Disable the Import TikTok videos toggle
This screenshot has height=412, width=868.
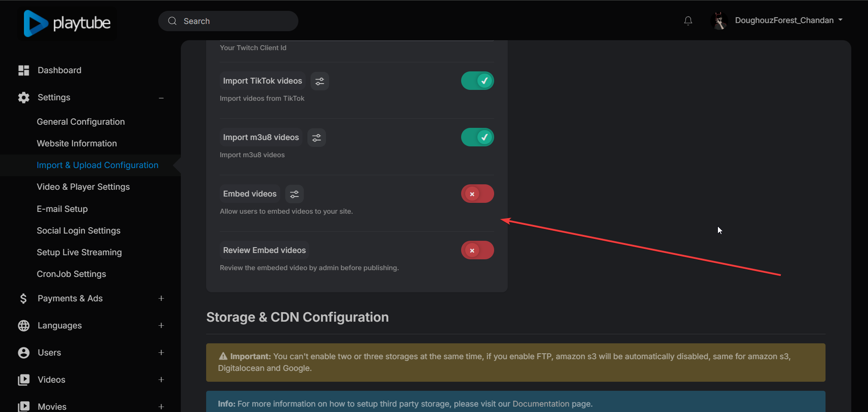(477, 81)
